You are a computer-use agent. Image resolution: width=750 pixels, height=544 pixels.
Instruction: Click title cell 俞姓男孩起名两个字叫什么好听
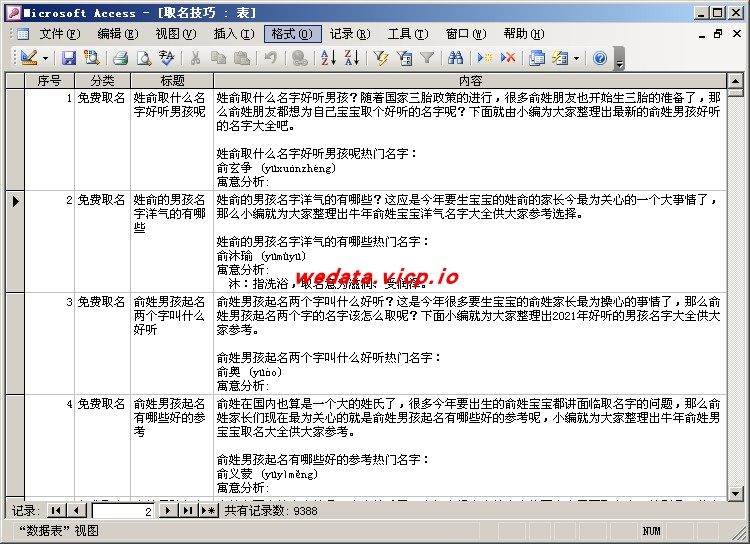point(172,344)
